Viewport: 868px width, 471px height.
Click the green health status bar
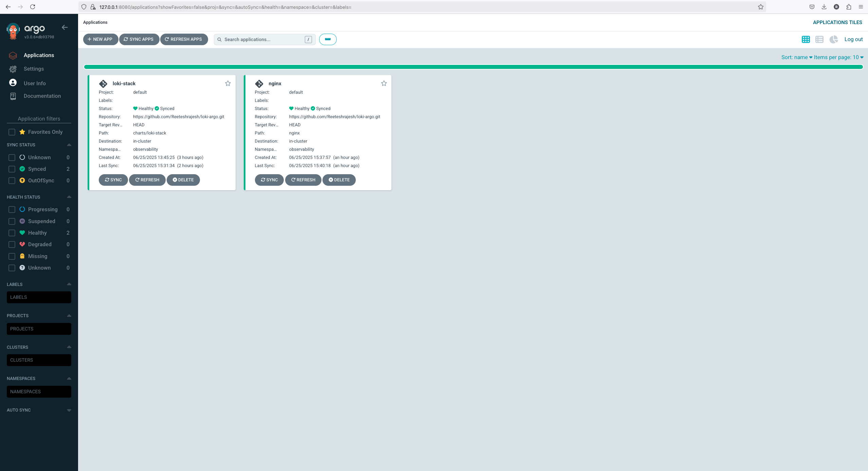pos(473,67)
